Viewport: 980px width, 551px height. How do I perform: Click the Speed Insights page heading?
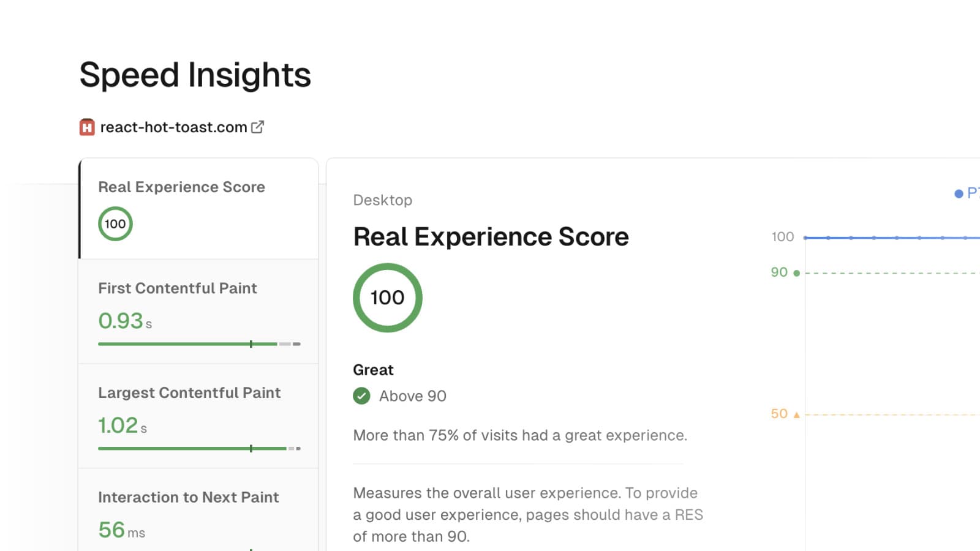coord(195,75)
